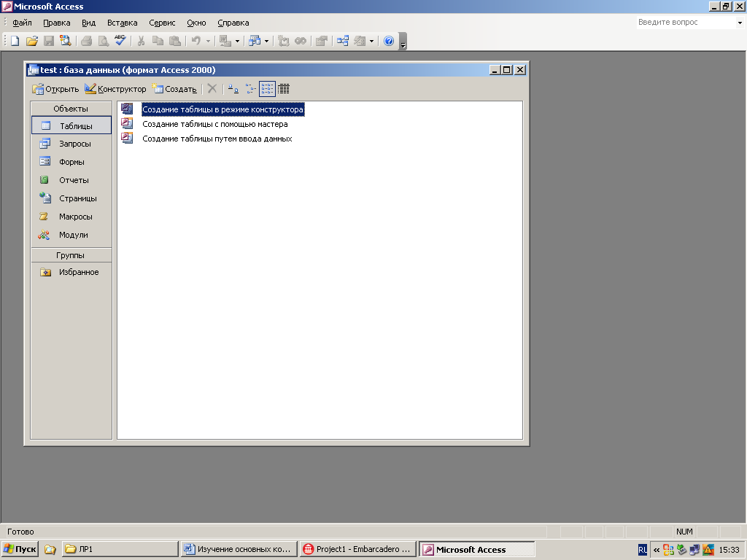Open the Вставка menu
Screen dimensions: 747x560
click(x=123, y=23)
